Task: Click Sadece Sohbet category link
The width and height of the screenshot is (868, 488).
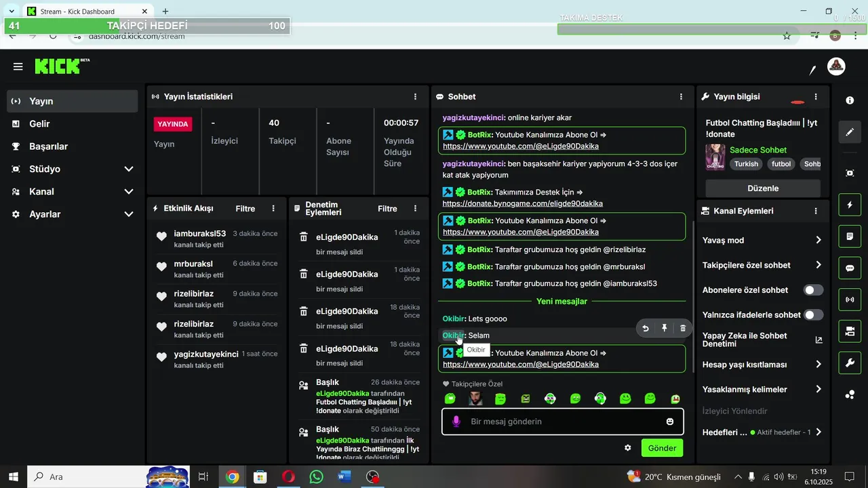Action: (758, 150)
